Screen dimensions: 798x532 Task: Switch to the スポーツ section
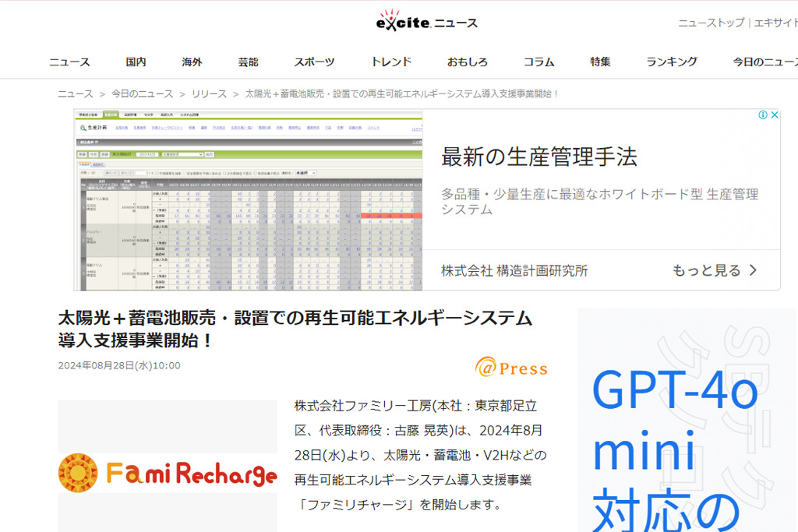pos(314,62)
